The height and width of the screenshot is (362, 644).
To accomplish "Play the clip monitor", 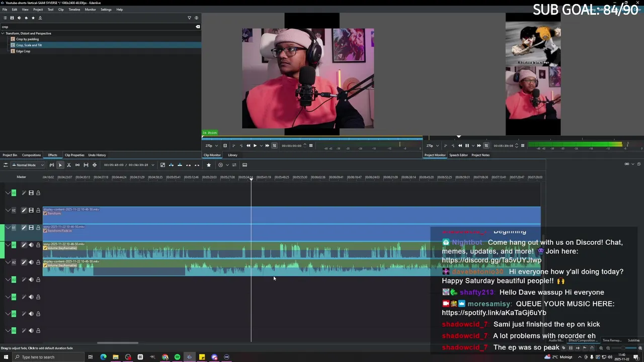I will [255, 146].
